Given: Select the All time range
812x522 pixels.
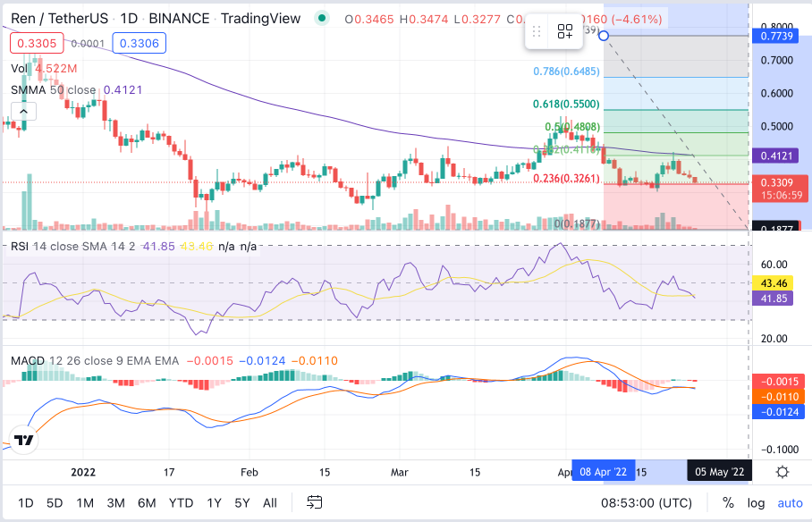Looking at the screenshot, I should click(x=270, y=503).
